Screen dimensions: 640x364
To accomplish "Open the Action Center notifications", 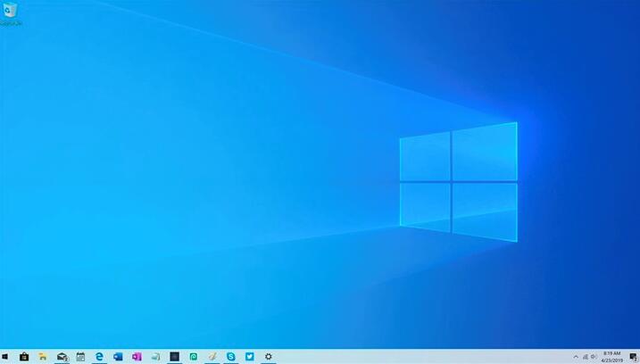I will [x=633, y=357].
